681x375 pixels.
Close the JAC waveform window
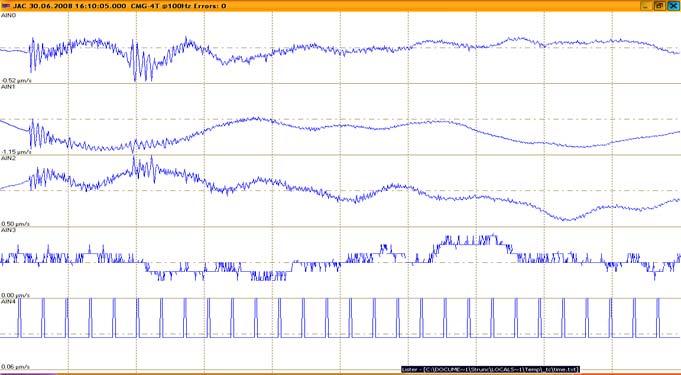coord(673,6)
